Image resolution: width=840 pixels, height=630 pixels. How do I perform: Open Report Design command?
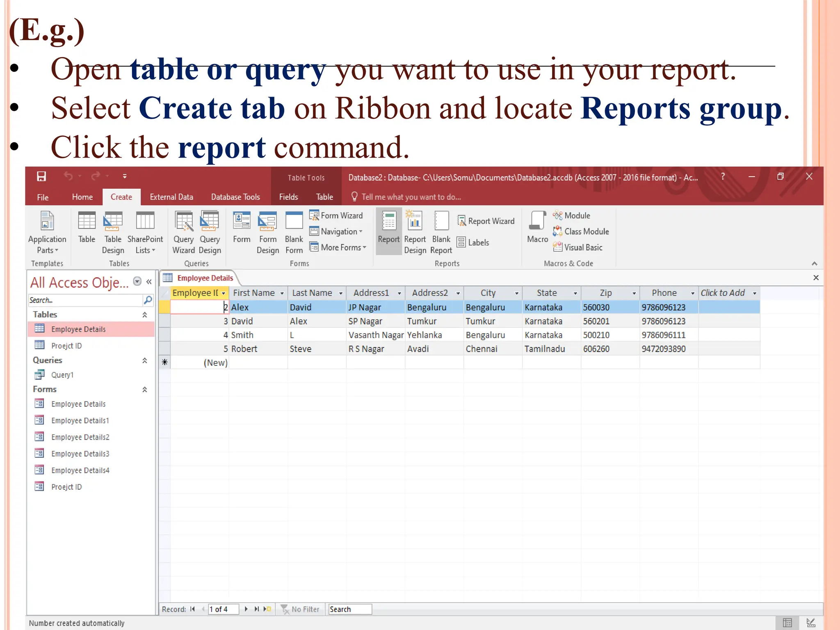[x=415, y=232]
